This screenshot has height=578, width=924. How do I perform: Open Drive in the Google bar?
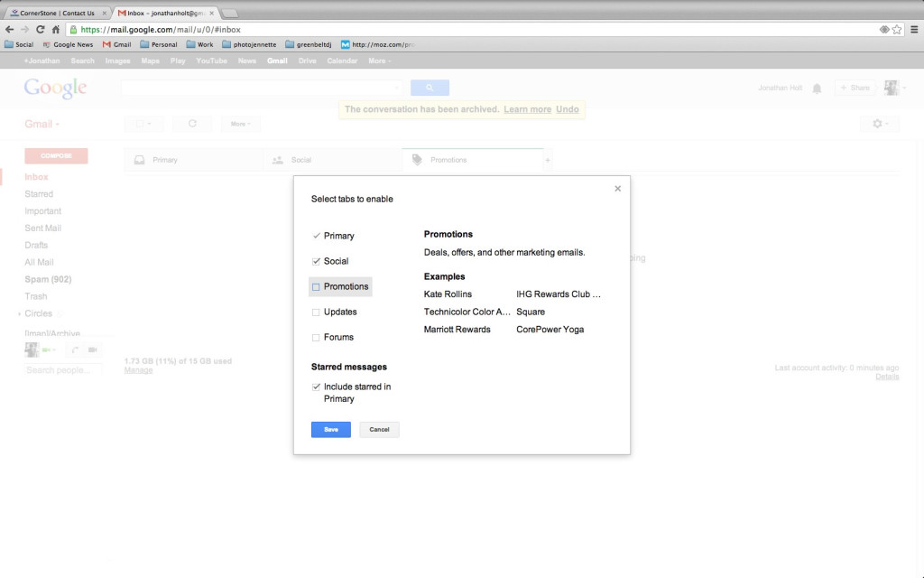(x=307, y=61)
